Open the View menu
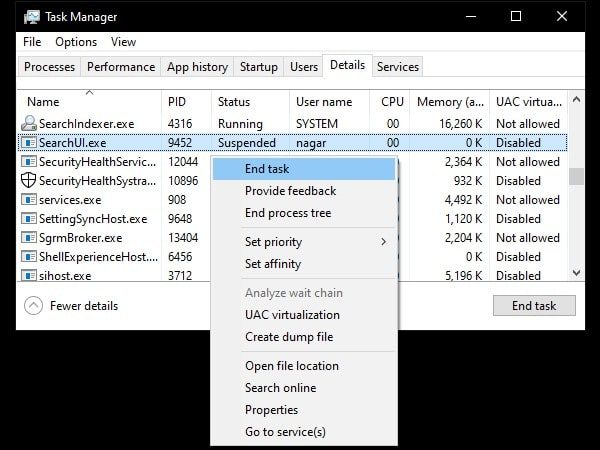The image size is (600, 450). point(123,42)
